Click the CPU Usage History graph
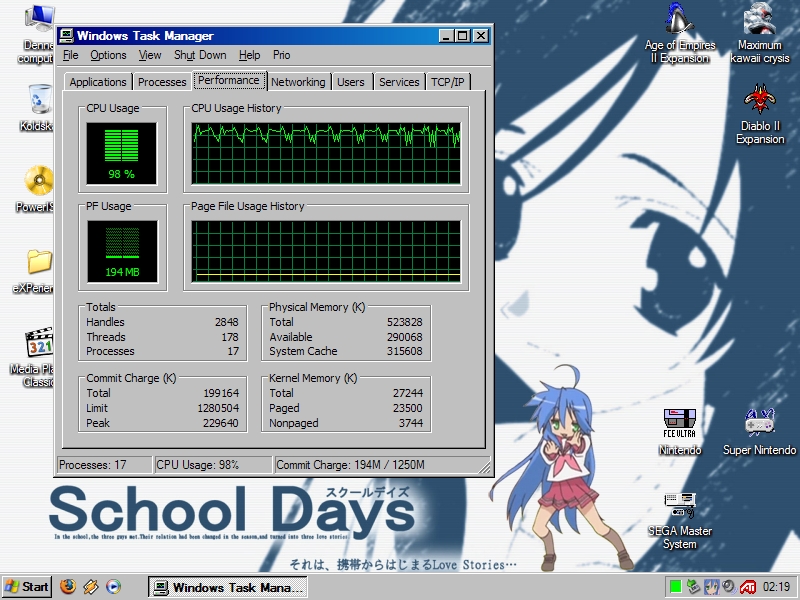Viewport: 800px width, 600px height. pos(326,153)
